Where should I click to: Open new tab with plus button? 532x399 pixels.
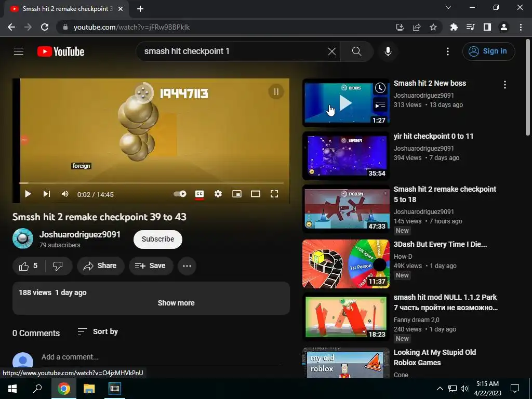pos(140,9)
